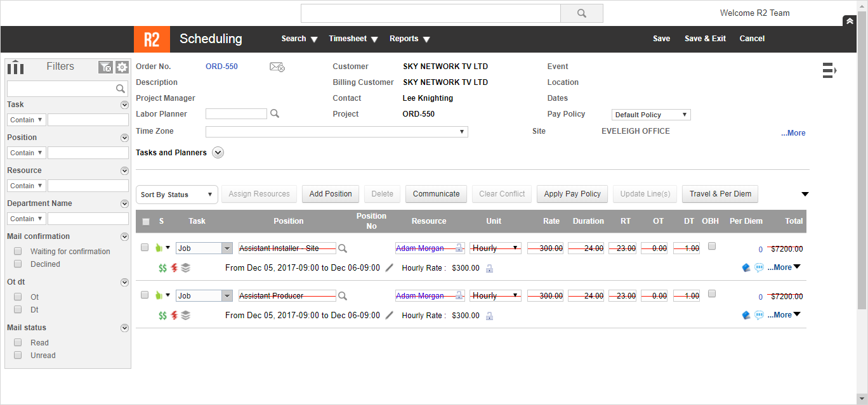
Task: Expand the Tasks and Planners section
Action: coord(218,153)
